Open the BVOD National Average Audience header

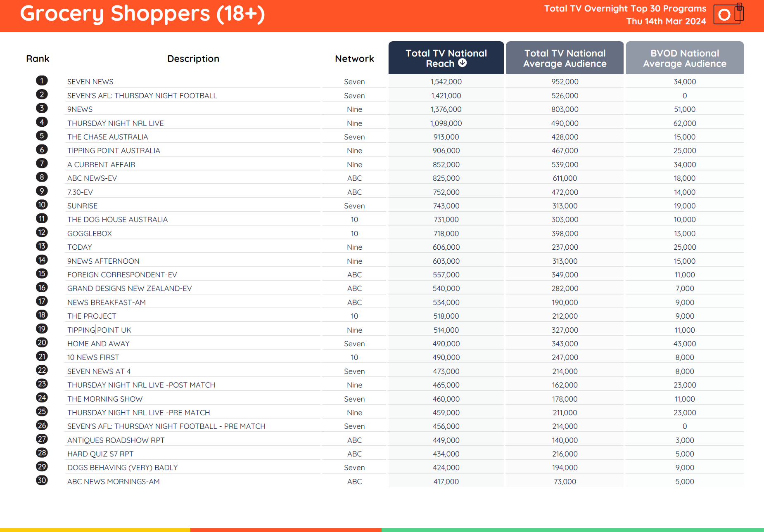(x=684, y=58)
